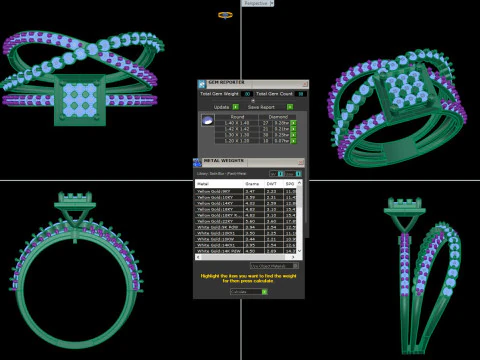Click the Total Gem Count value field
The height and width of the screenshot is (360, 480).
pos(301,94)
